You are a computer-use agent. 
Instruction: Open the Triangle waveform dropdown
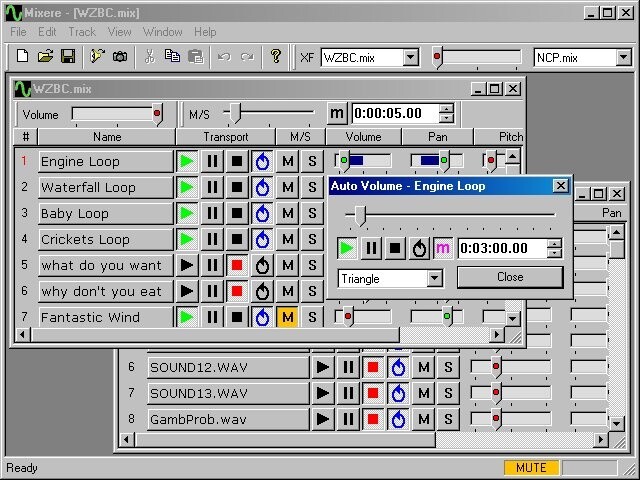(435, 279)
